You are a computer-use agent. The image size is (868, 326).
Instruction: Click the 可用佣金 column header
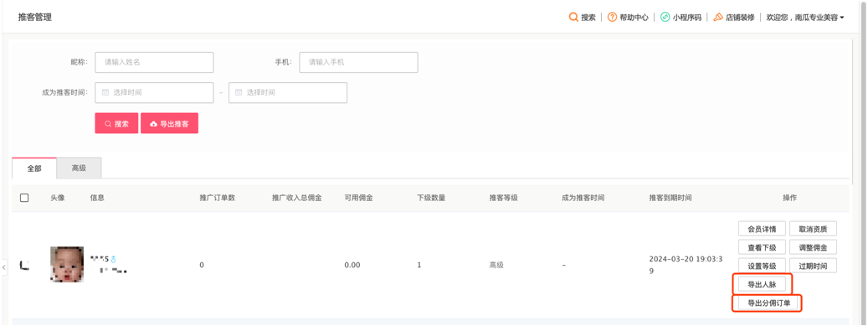point(358,198)
